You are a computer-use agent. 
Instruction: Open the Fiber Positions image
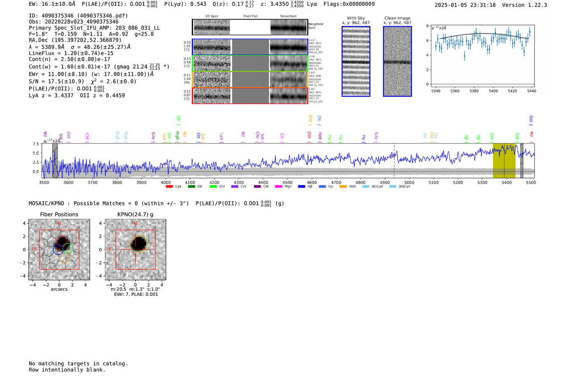tap(59, 250)
